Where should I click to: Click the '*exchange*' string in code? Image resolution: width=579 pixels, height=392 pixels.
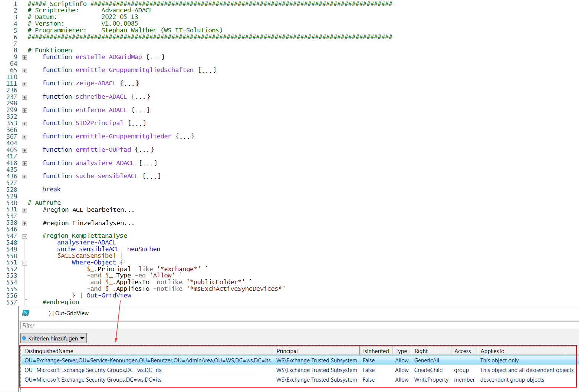tap(179, 269)
